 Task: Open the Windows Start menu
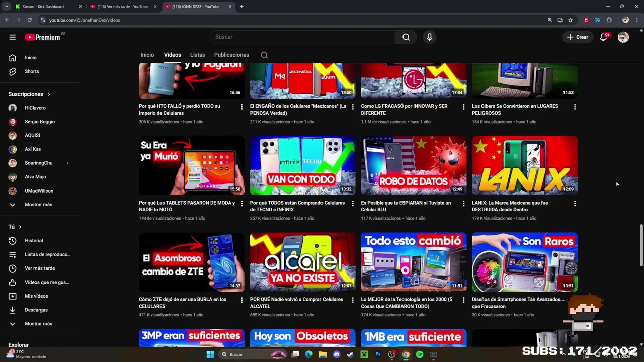[210, 354]
